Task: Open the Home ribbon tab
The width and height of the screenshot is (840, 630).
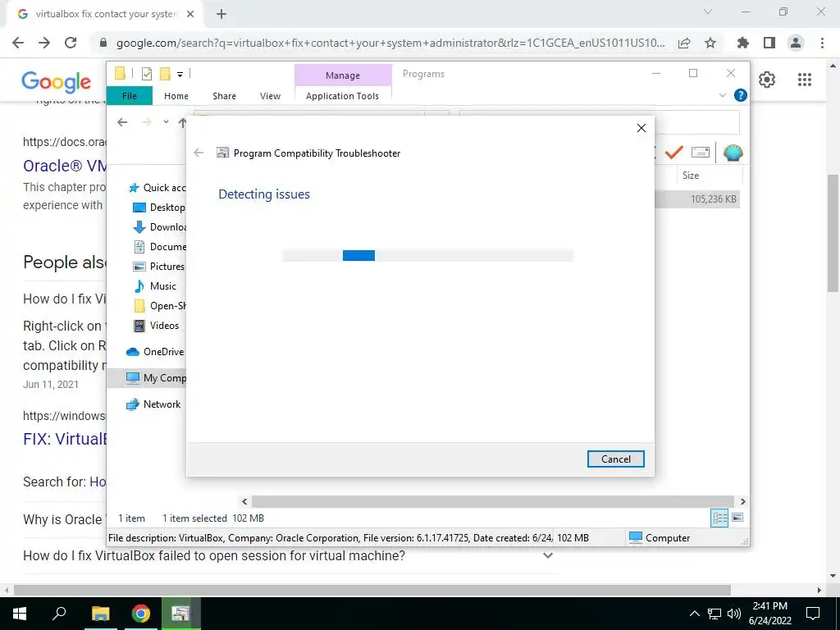Action: [x=176, y=96]
